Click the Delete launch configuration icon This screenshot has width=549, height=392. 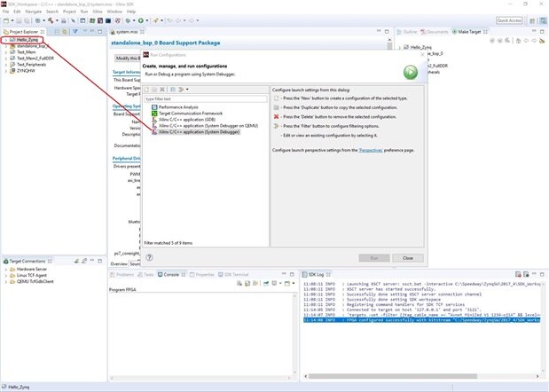pos(163,90)
